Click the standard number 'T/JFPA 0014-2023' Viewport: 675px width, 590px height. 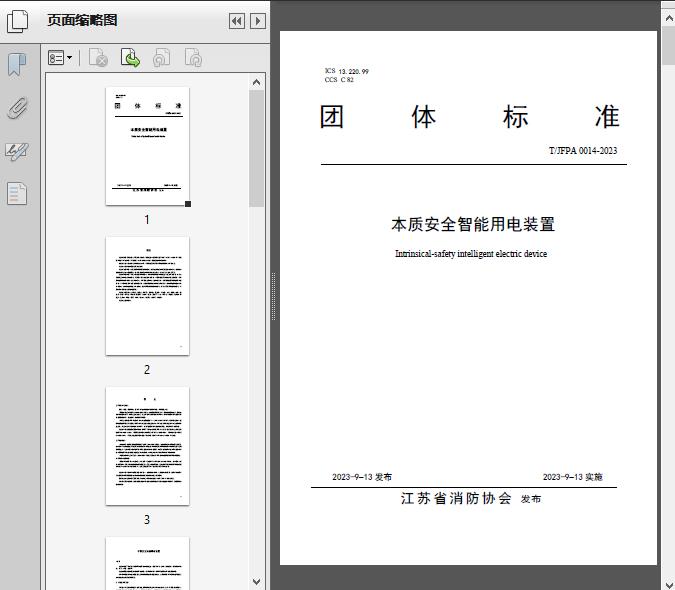[583, 151]
